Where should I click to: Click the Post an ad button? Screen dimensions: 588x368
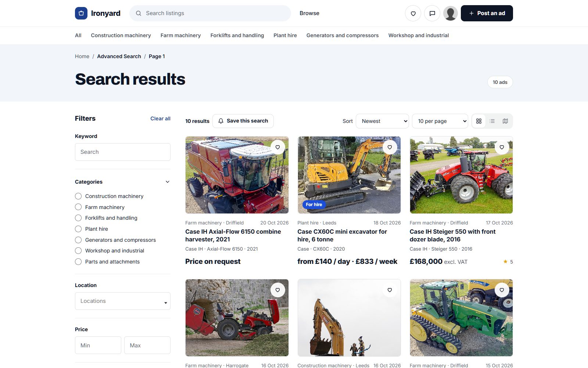pyautogui.click(x=487, y=13)
